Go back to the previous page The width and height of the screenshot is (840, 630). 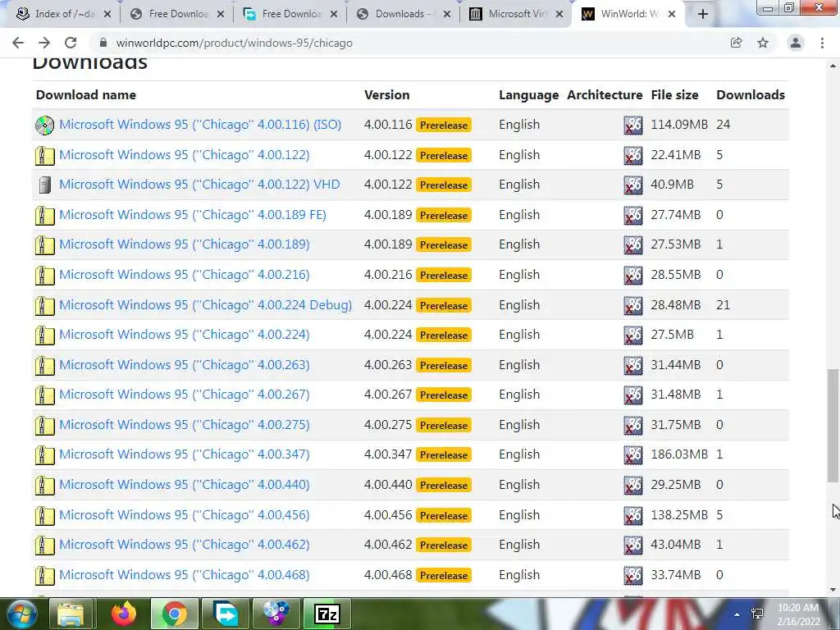[x=18, y=43]
